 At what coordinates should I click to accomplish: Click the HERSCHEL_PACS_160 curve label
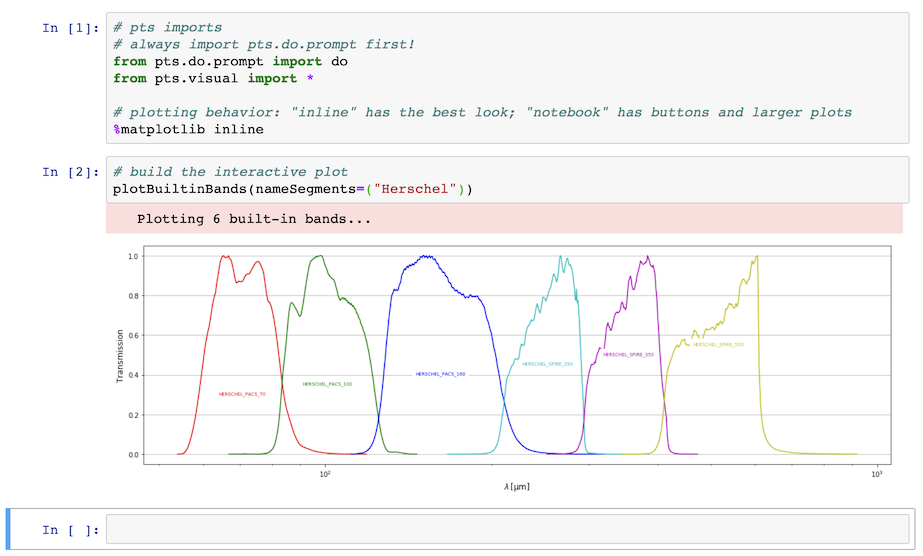tap(440, 374)
